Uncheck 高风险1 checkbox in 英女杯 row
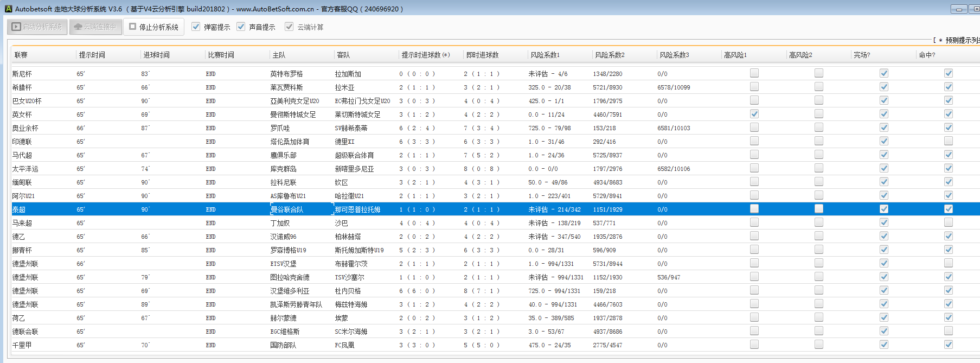 pos(754,114)
